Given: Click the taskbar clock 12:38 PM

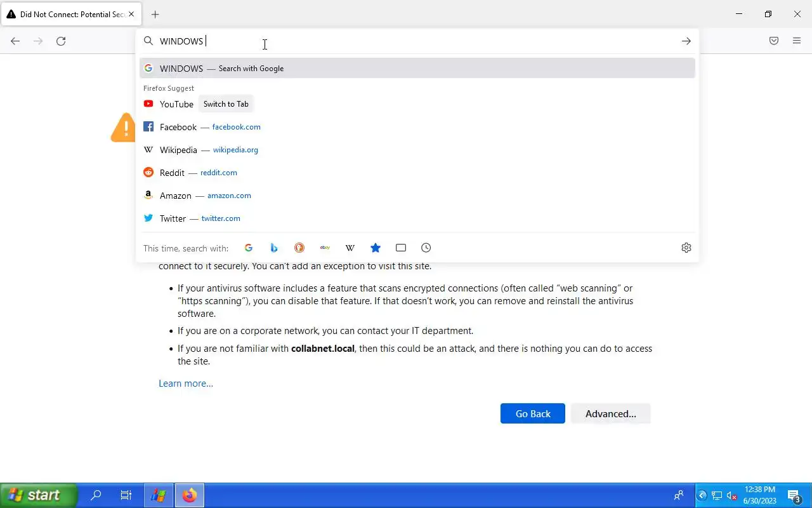Looking at the screenshot, I should (x=760, y=490).
